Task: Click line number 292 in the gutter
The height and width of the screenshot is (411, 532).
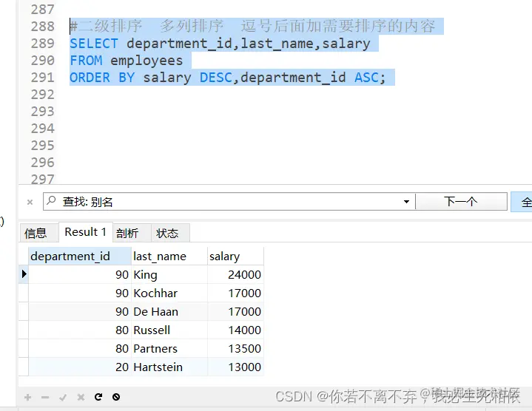Action: coord(42,95)
